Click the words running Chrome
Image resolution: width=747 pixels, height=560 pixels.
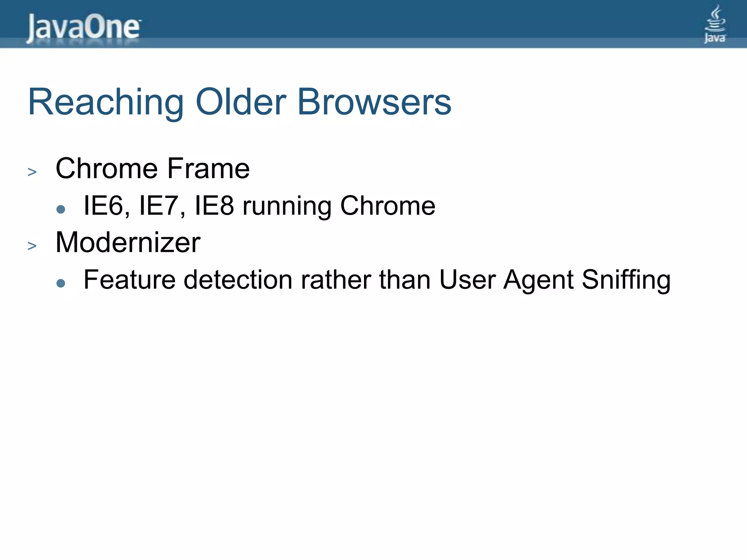[x=339, y=206]
